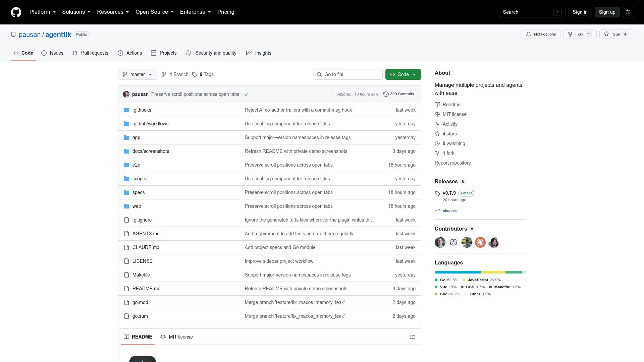Open the specs folder
Image resolution: width=644 pixels, height=362 pixels.
139,192
